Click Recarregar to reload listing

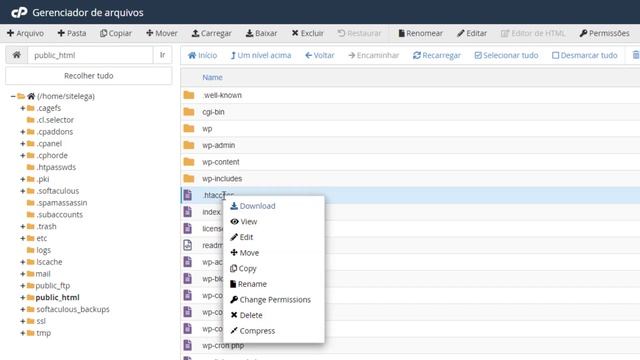click(437, 56)
